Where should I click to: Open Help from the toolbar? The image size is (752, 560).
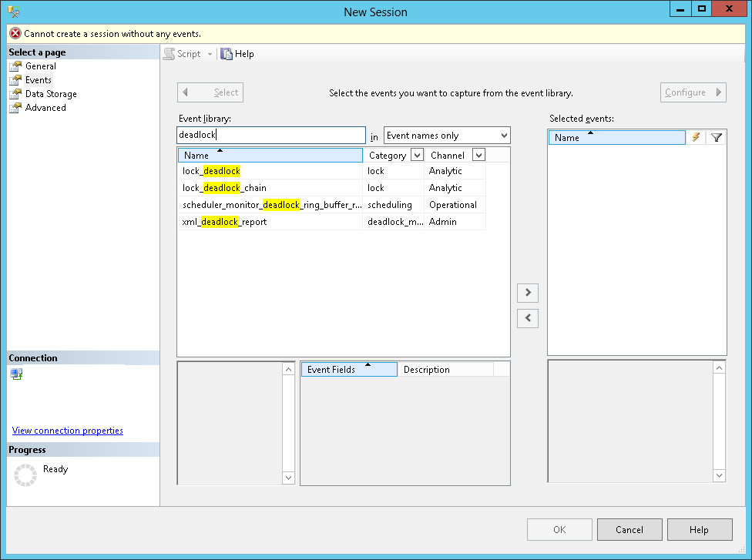237,54
